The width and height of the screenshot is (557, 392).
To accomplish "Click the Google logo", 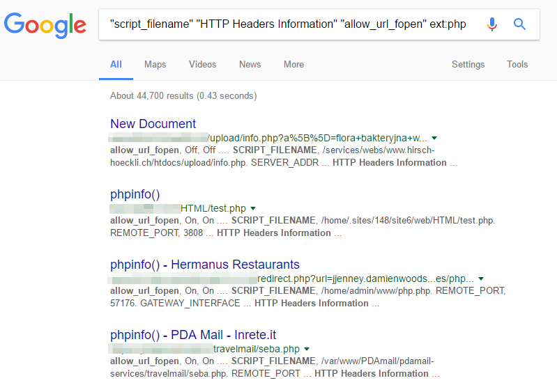I will tap(45, 25).
